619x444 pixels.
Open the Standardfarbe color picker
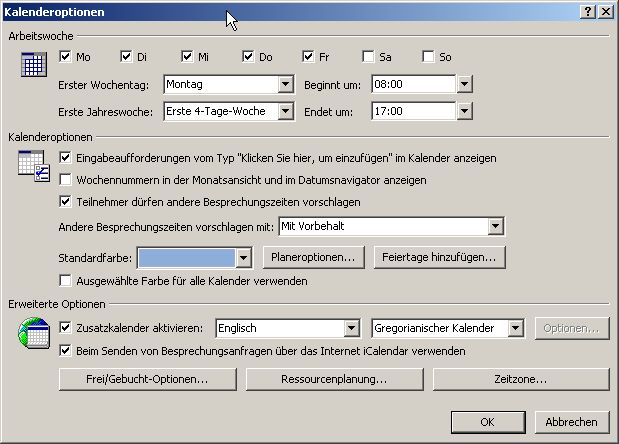243,258
